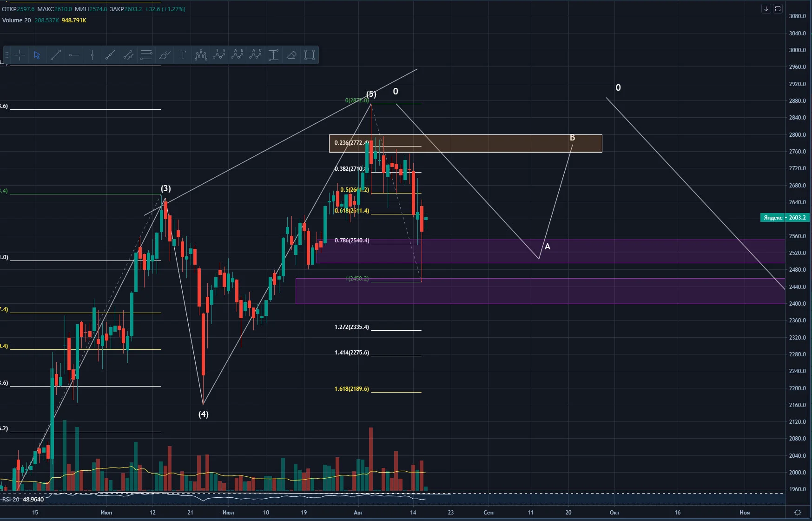
Task: Click the Окт label on time axis
Action: [614, 512]
